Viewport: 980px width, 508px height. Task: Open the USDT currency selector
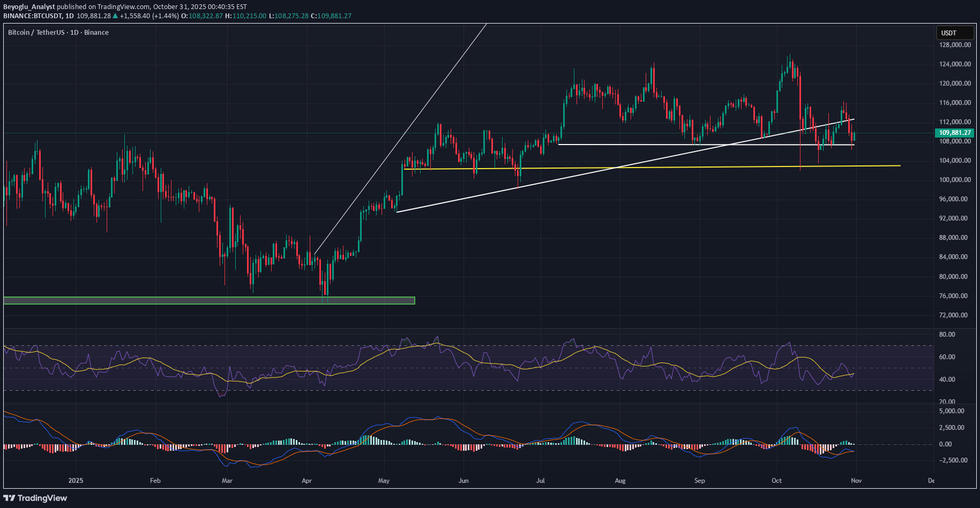954,33
